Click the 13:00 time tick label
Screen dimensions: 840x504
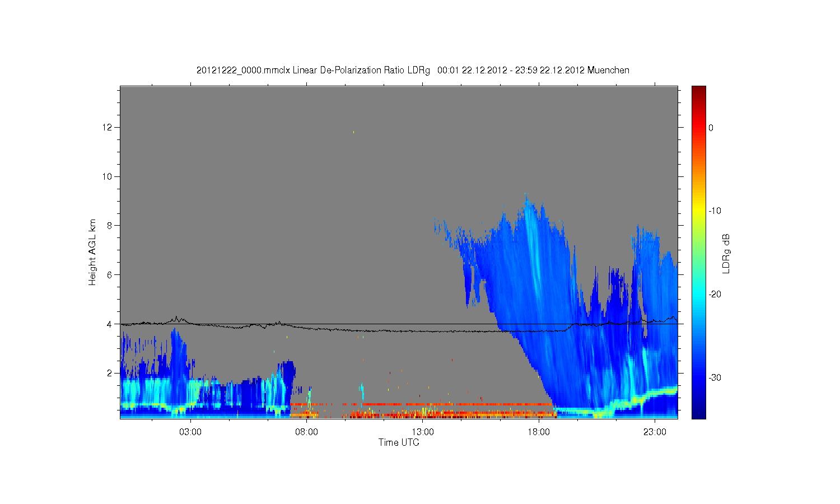click(423, 432)
